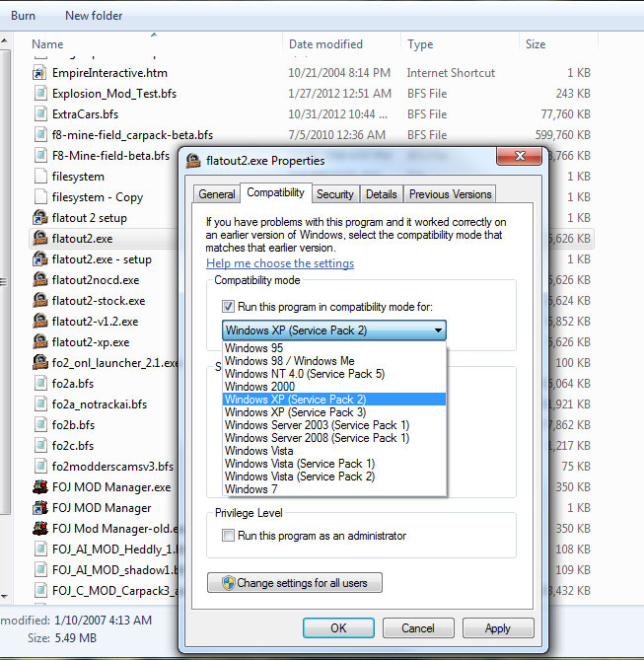Switch to the Previous Versions tab
Viewport: 644px width, 660px height.
pyautogui.click(x=450, y=194)
